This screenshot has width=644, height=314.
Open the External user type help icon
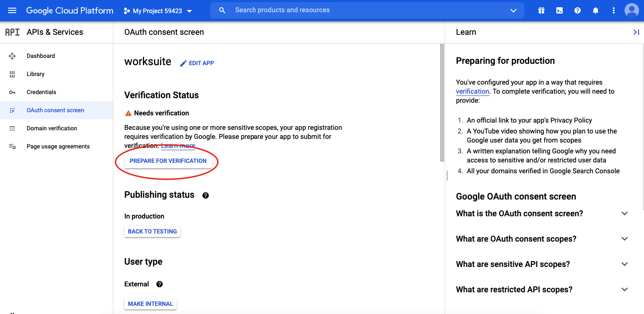coord(159,284)
